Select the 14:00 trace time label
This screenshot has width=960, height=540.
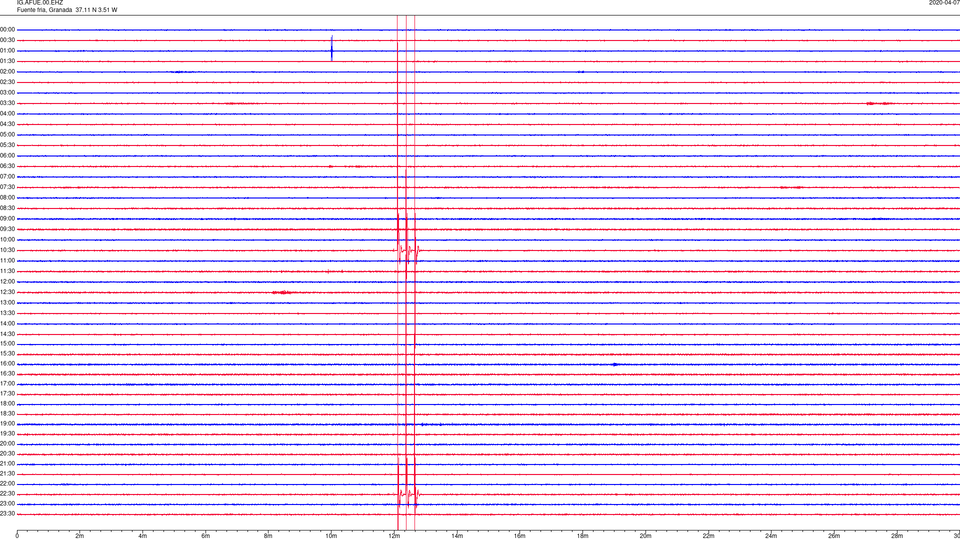7,323
